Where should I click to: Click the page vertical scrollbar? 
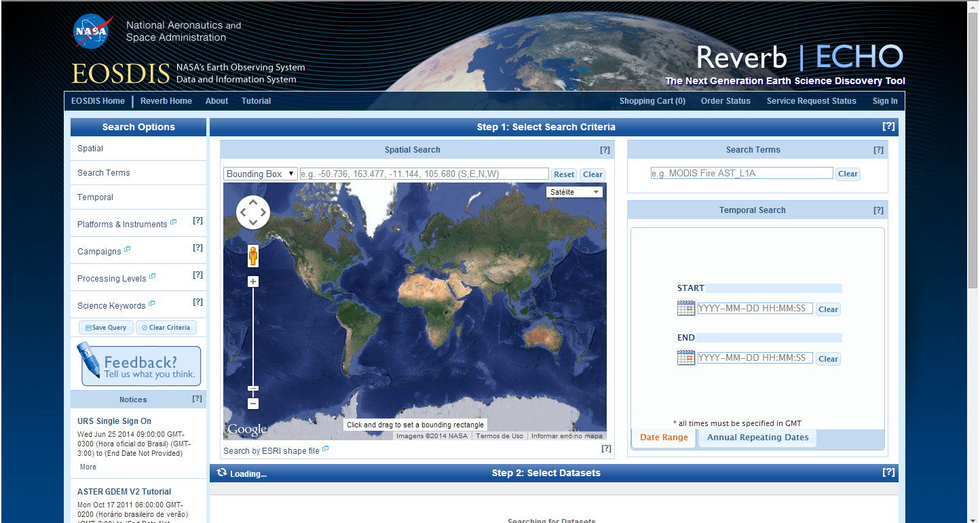pyautogui.click(x=973, y=149)
